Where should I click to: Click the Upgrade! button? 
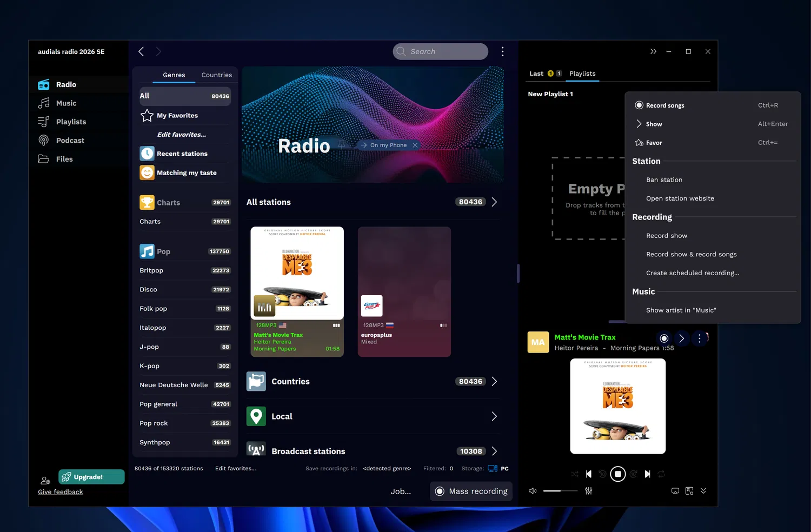91,477
